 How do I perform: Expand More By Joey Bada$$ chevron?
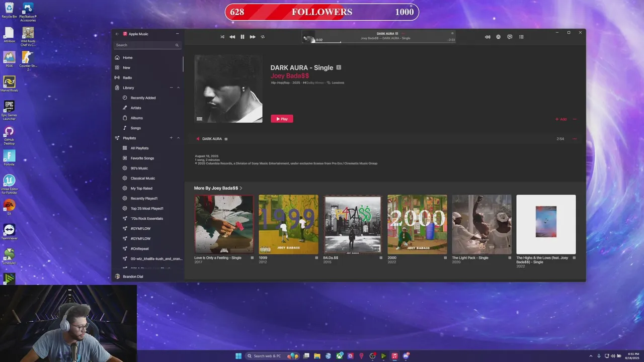coord(241,188)
